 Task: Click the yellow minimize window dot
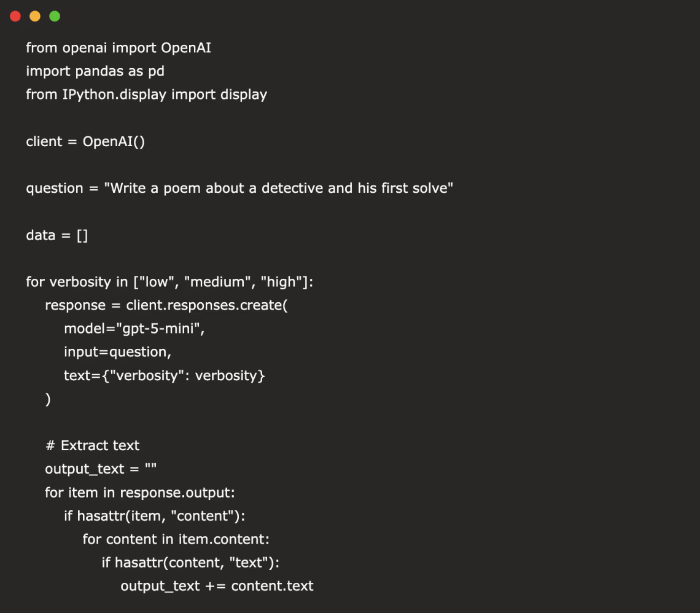coord(35,16)
